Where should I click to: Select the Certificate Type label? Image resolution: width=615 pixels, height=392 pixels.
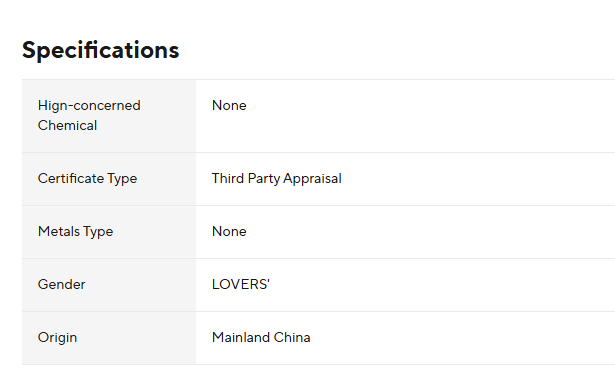(x=87, y=179)
